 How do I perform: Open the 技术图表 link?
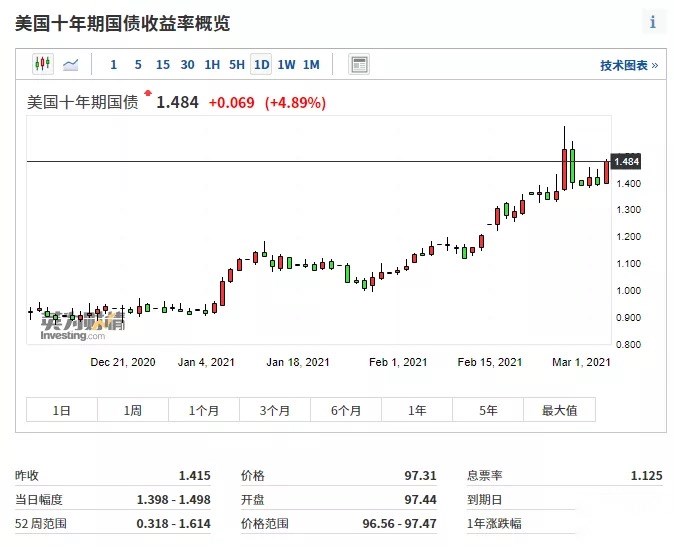click(x=629, y=65)
